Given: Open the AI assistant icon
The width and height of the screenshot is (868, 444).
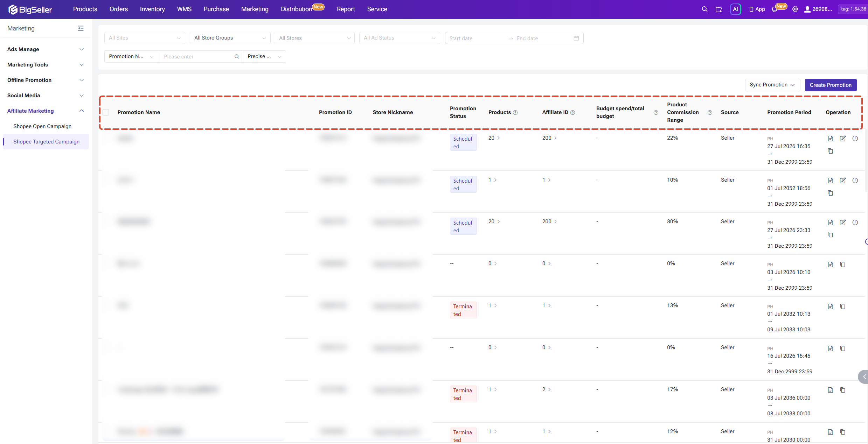Looking at the screenshot, I should click(x=735, y=9).
